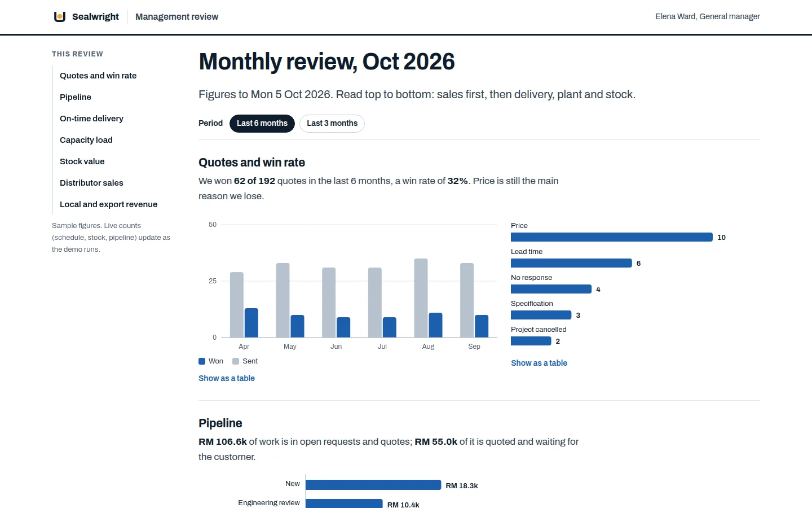Click the May Sent bar in chart

click(283, 300)
